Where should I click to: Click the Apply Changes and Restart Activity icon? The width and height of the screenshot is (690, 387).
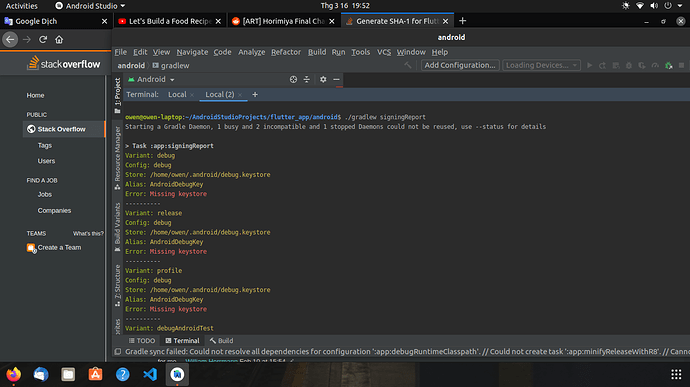click(602, 65)
